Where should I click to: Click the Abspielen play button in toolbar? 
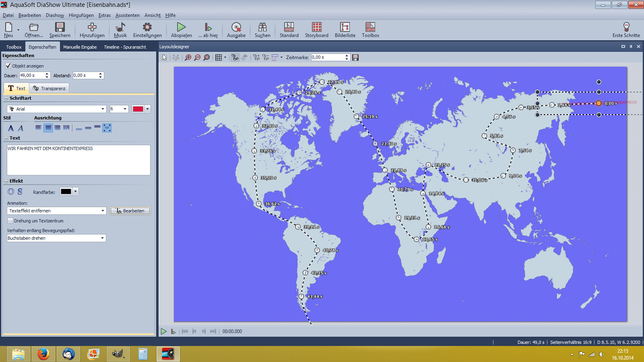[x=181, y=30]
